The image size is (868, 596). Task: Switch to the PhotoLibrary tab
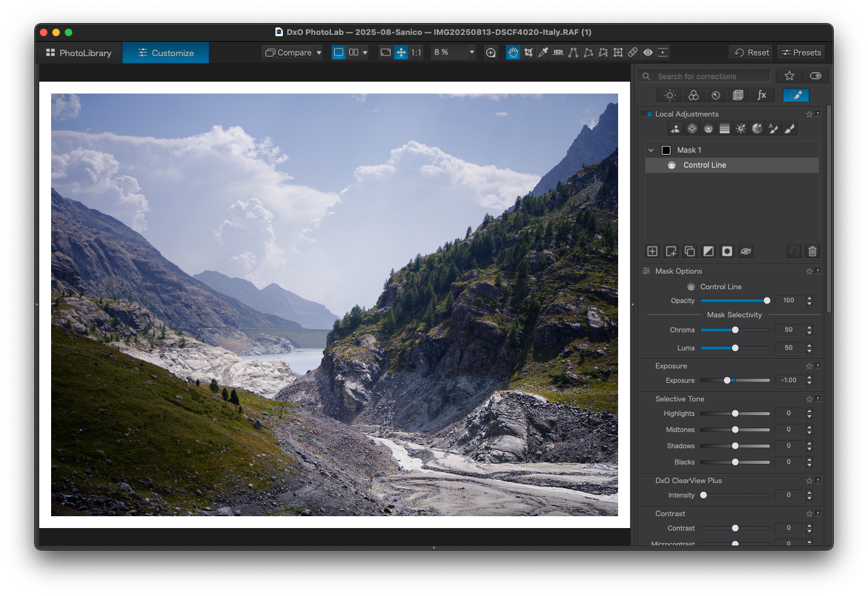pos(79,53)
